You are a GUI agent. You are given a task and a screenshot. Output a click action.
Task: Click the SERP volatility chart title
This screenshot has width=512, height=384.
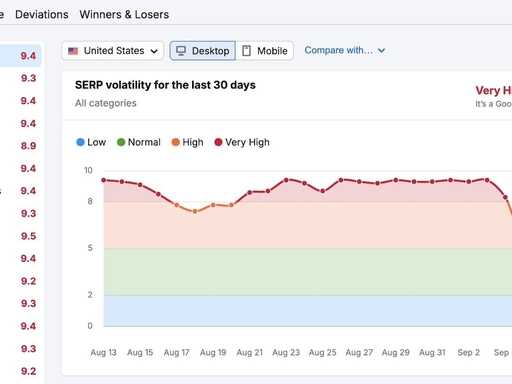point(165,85)
